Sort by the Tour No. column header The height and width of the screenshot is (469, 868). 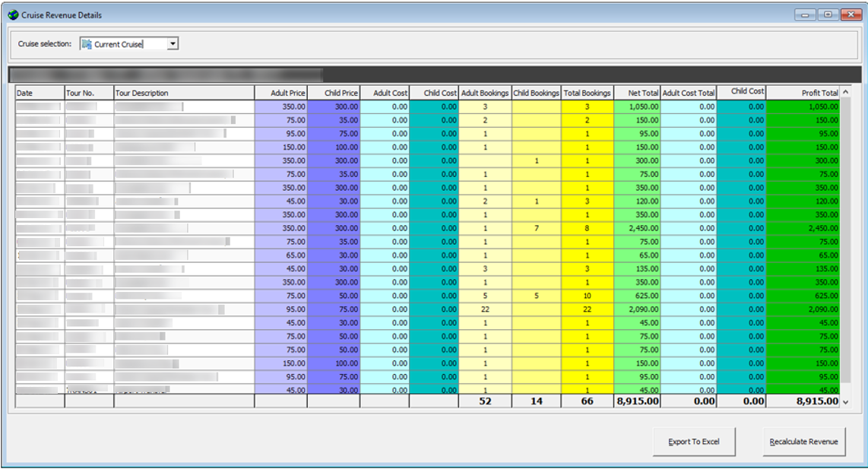point(87,94)
